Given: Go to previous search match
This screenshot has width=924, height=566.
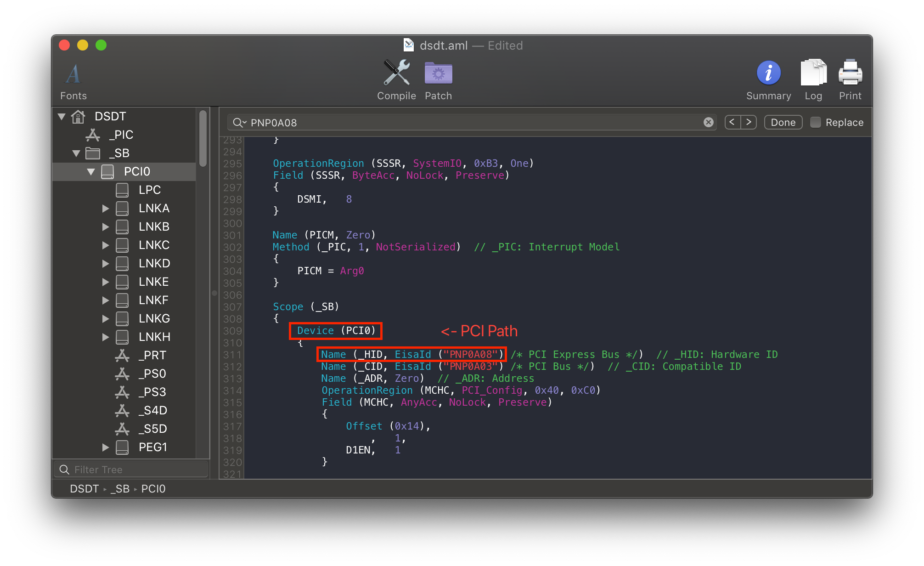Looking at the screenshot, I should coord(732,122).
